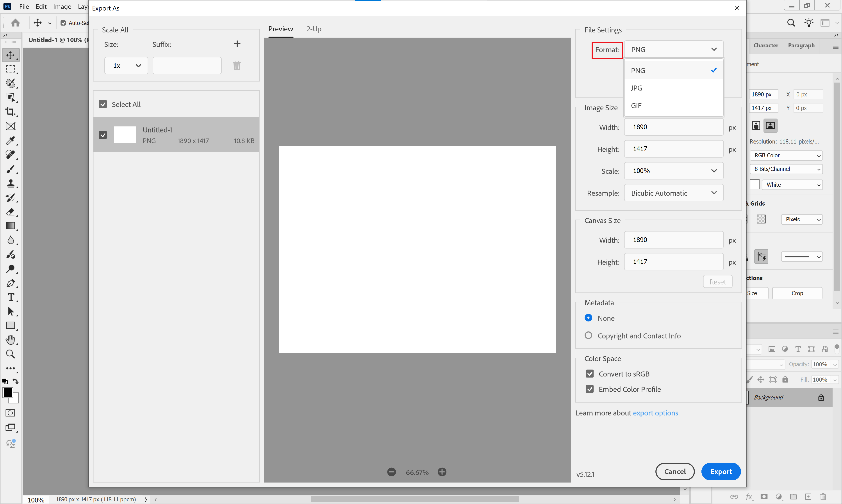Choose PNG from the format list

673,70
